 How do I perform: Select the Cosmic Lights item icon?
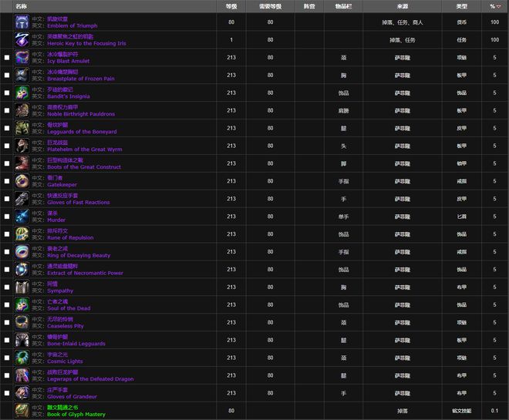pos(22,358)
